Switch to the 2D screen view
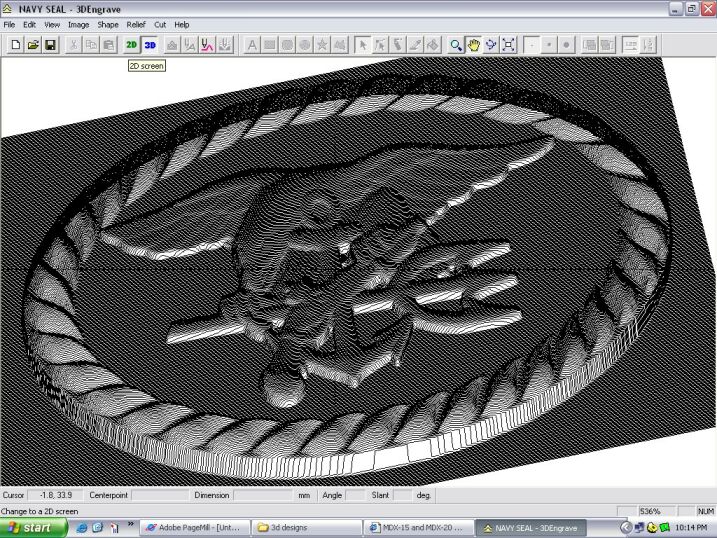The height and width of the screenshot is (538, 717). (x=131, y=45)
